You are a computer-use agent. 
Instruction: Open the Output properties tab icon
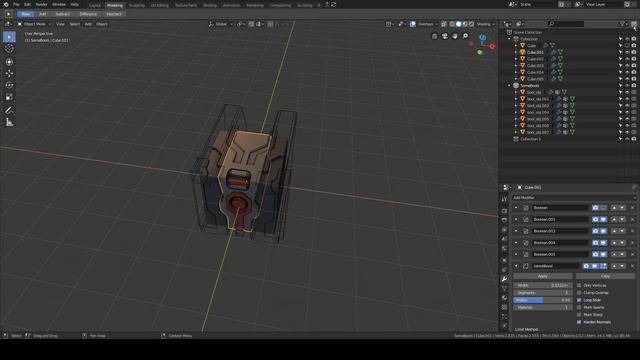point(504,220)
